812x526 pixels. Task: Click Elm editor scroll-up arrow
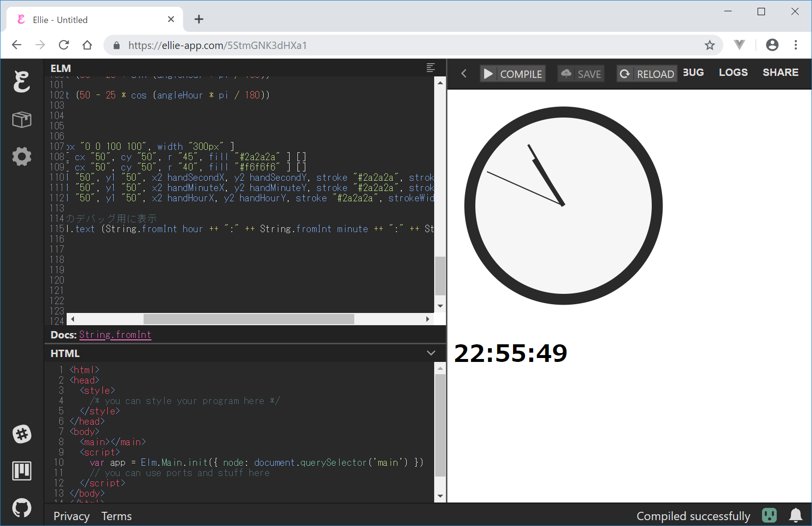pos(440,83)
